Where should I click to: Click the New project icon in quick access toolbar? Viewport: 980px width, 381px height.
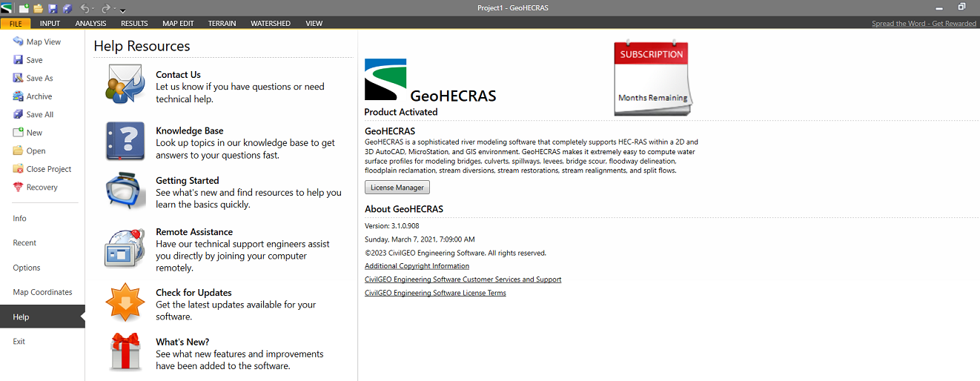[24, 8]
